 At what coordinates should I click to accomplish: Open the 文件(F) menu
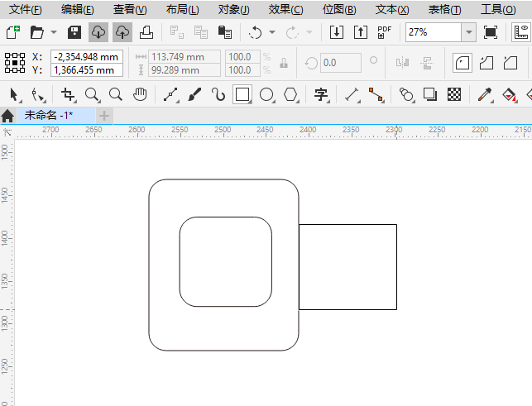point(26,9)
